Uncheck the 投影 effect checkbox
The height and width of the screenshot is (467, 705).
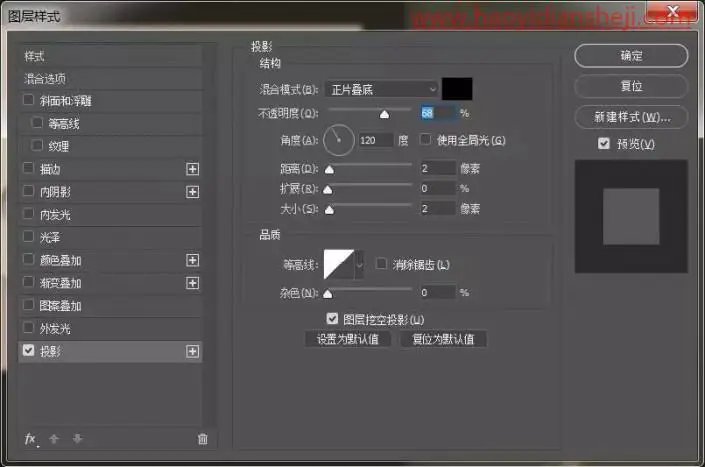28,350
